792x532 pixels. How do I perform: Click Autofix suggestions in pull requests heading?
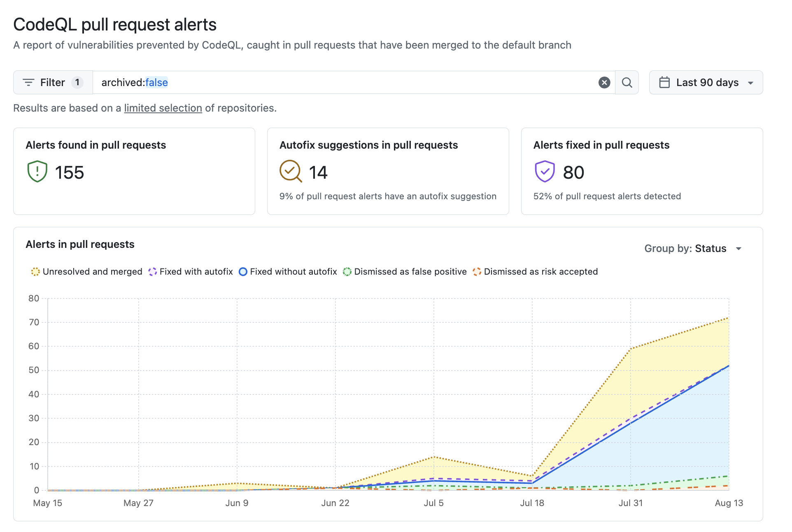click(x=368, y=145)
